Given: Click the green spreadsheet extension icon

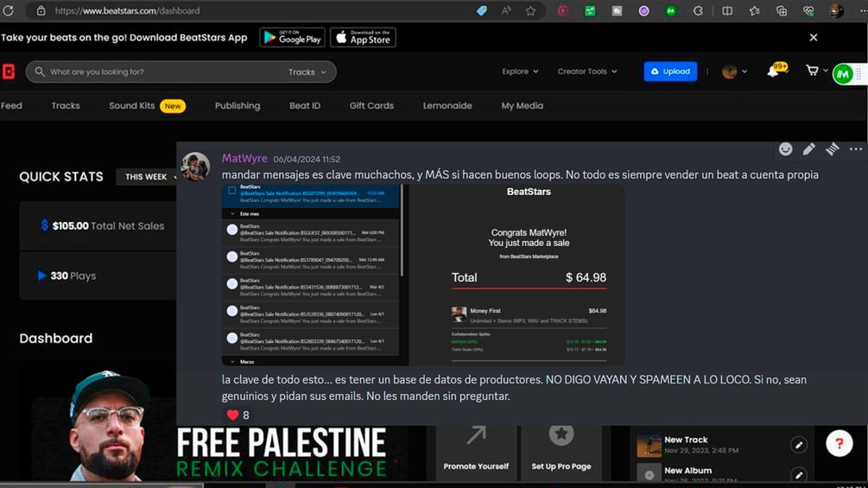Looking at the screenshot, I should pos(590,10).
